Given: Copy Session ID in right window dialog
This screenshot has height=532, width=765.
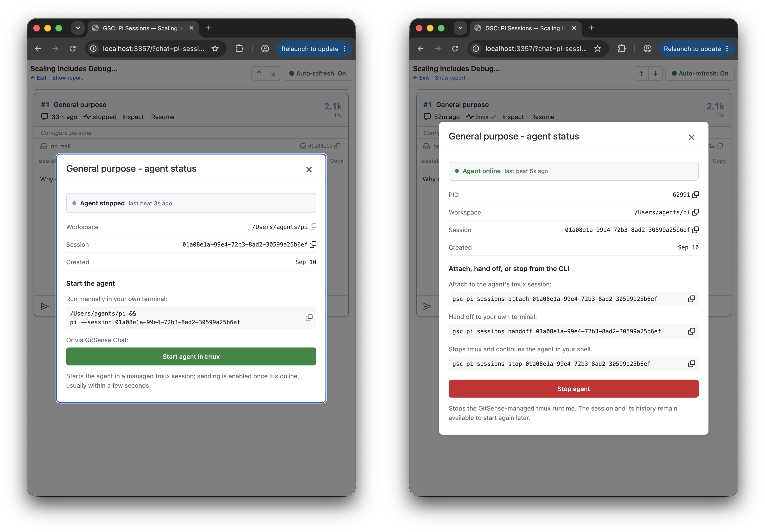Looking at the screenshot, I should (x=695, y=230).
